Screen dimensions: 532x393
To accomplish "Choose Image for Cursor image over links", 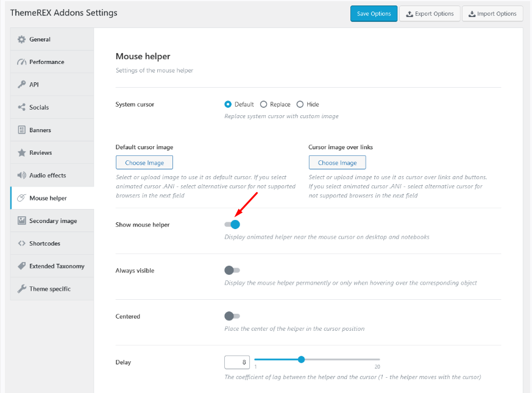I will coord(337,163).
